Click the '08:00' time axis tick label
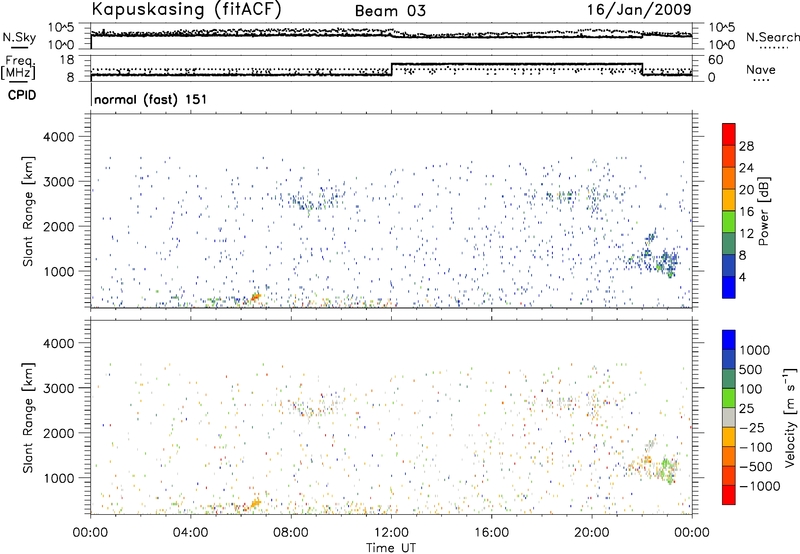The height and width of the screenshot is (554, 800). pyautogui.click(x=290, y=533)
